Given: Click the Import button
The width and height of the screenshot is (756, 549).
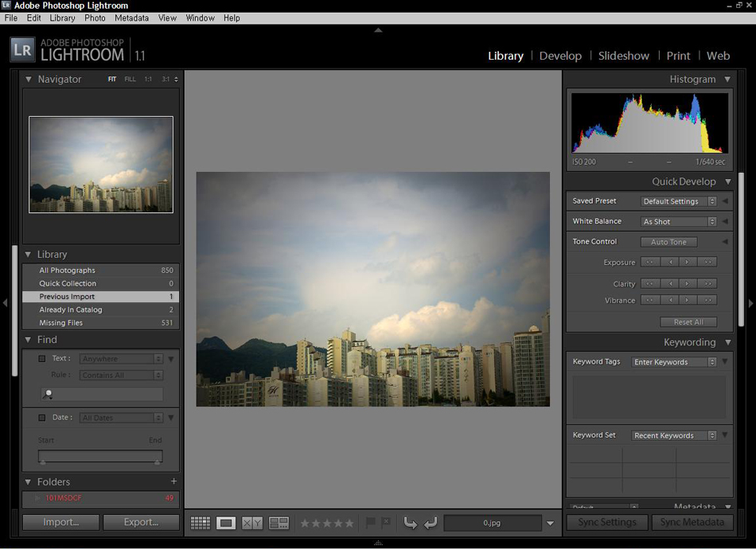Looking at the screenshot, I should point(60,522).
